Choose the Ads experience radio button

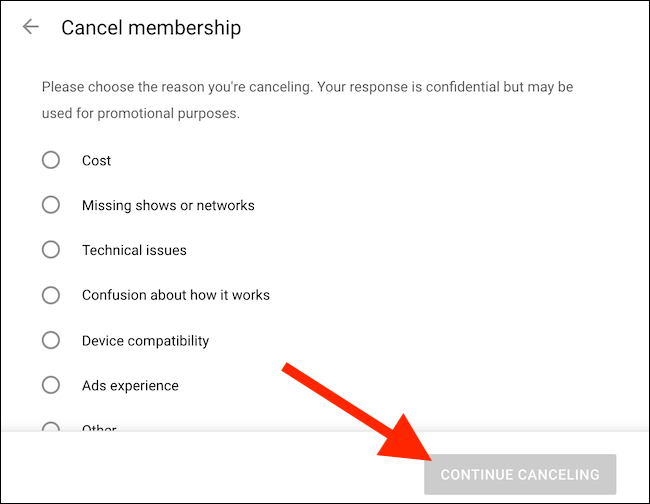point(51,385)
